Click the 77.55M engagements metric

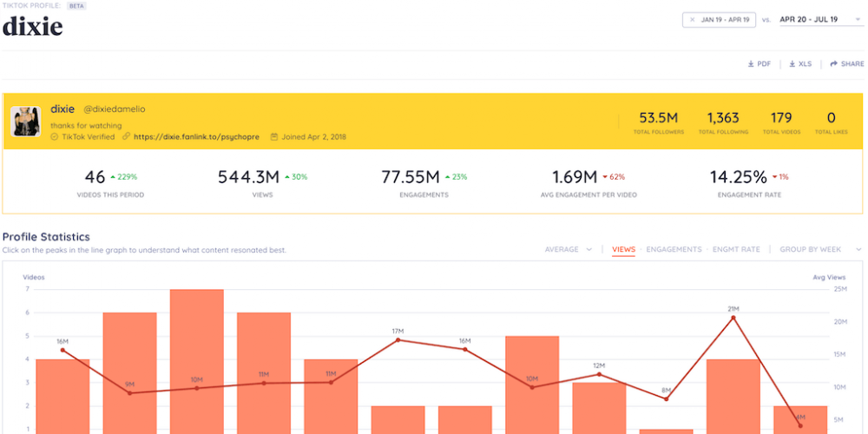point(424,183)
